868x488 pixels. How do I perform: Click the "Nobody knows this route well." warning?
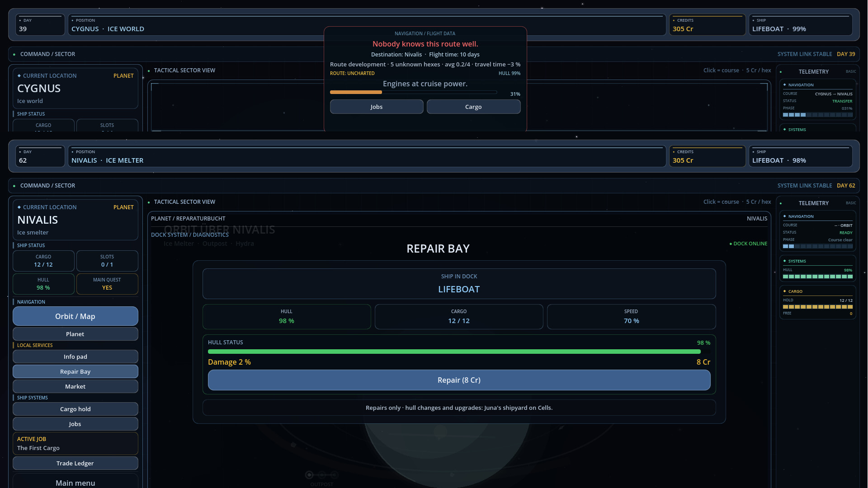(x=425, y=44)
